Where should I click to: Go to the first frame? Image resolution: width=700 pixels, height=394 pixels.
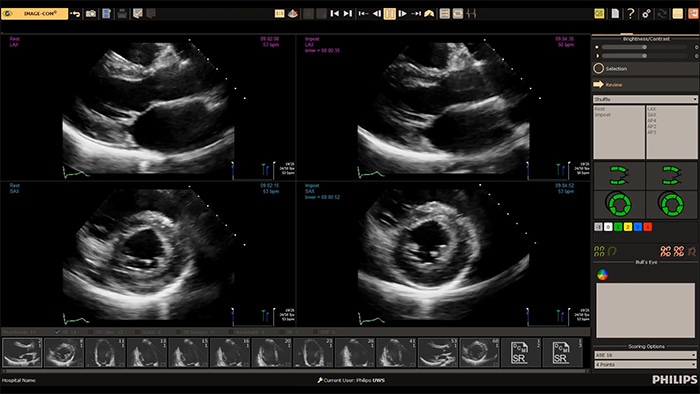click(363, 14)
